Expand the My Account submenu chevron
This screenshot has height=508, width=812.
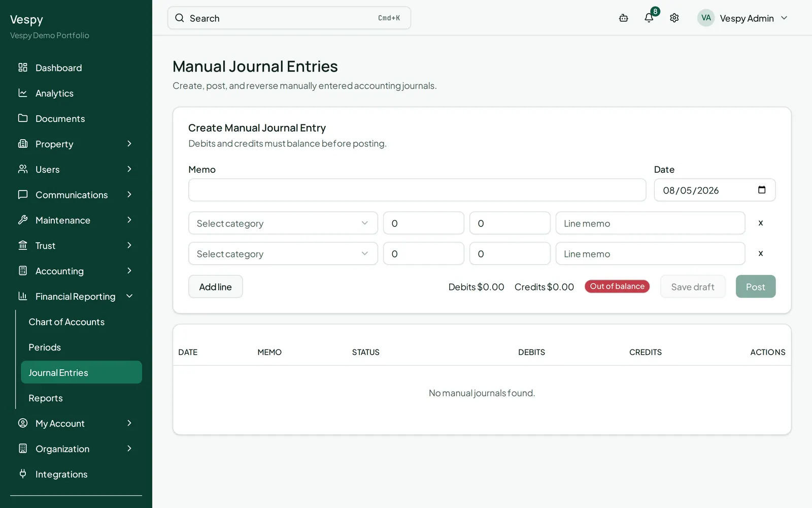point(129,423)
